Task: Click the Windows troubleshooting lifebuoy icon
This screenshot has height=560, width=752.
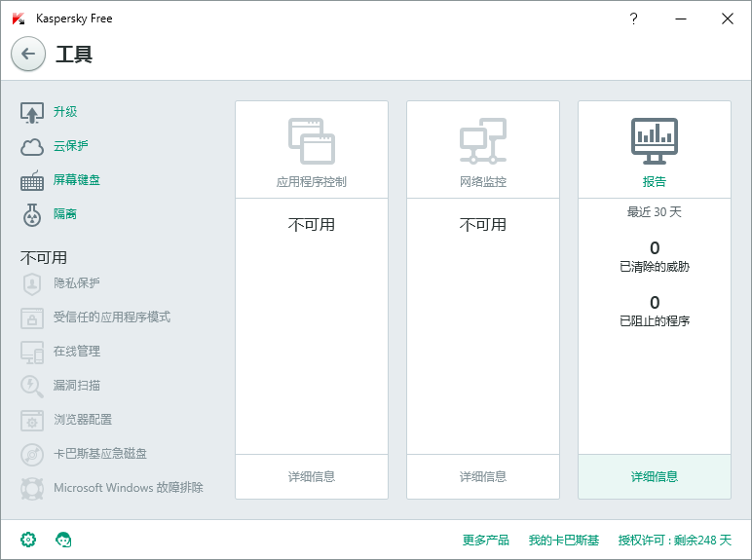Action: click(x=32, y=489)
